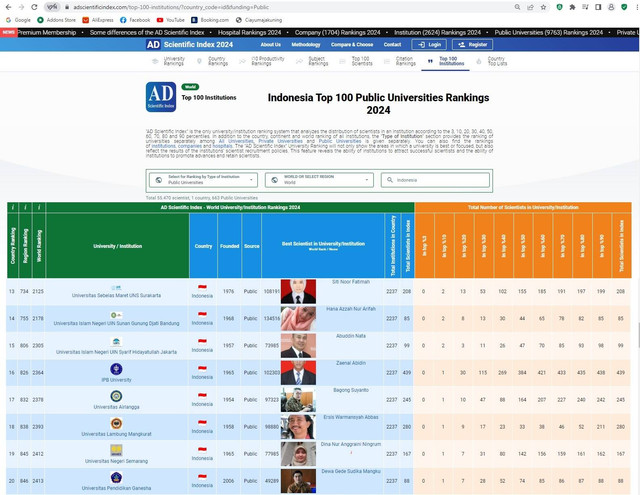Image resolution: width=640 pixels, height=495 pixels.
Task: Click the green World badge
Action: point(190,87)
